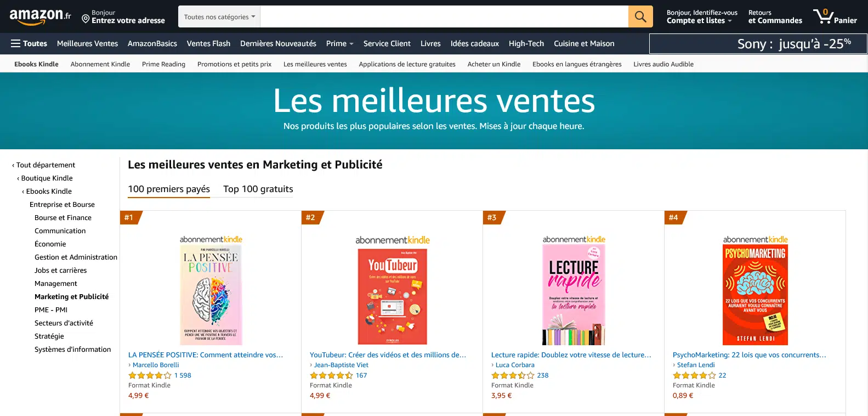This screenshot has width=868, height=416.
Task: Click the delivery address location pin
Action: coord(86,19)
